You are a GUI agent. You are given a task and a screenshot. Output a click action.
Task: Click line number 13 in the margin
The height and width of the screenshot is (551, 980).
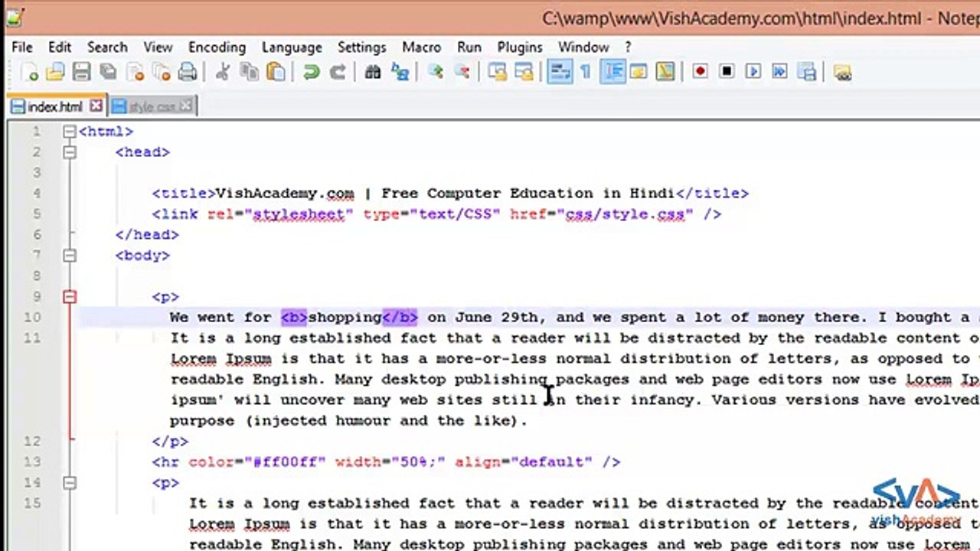pos(32,462)
